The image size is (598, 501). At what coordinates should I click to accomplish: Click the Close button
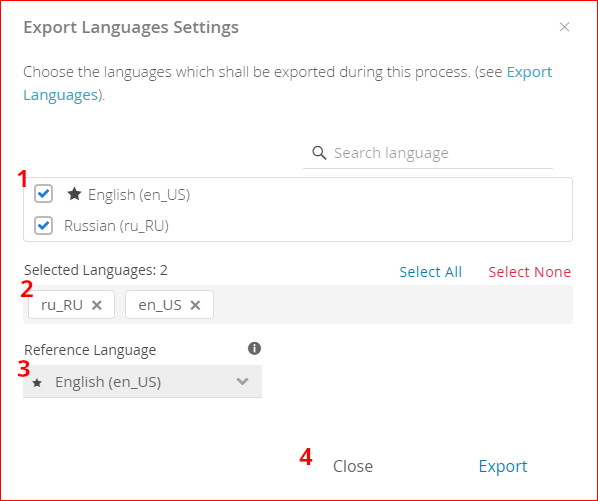click(353, 466)
